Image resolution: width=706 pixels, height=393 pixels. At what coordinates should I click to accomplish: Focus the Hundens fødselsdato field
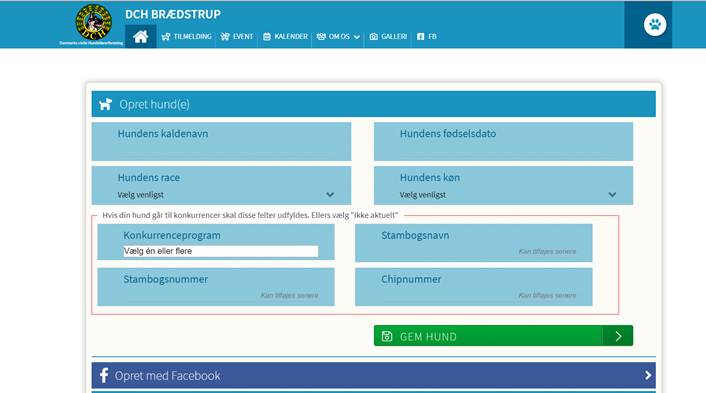tap(503, 141)
